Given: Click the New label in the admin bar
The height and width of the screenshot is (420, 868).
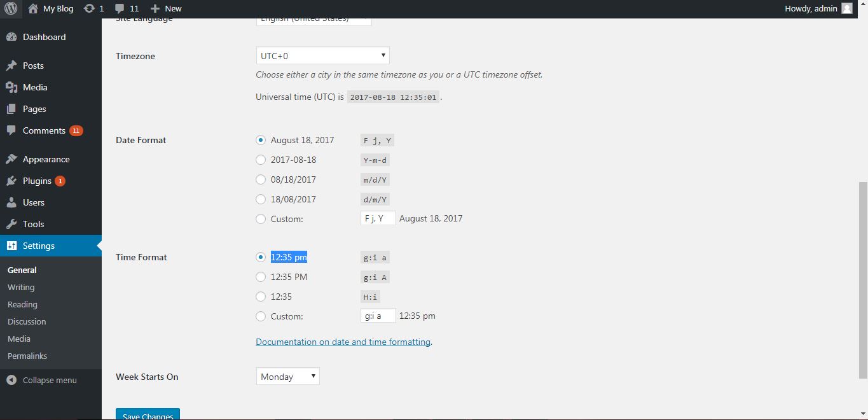Looking at the screenshot, I should 173,8.
